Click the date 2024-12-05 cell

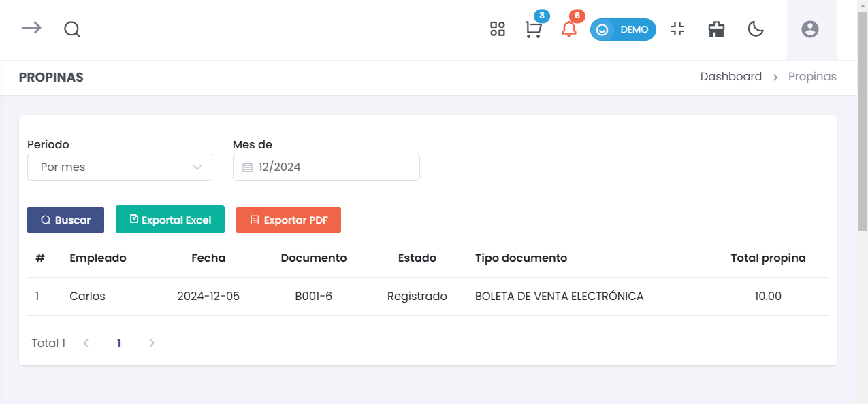pos(208,297)
